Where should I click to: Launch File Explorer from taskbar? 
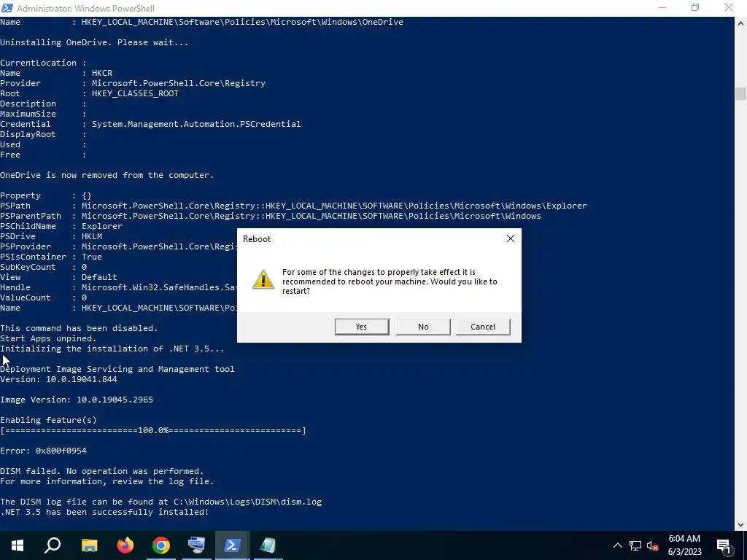click(x=89, y=545)
